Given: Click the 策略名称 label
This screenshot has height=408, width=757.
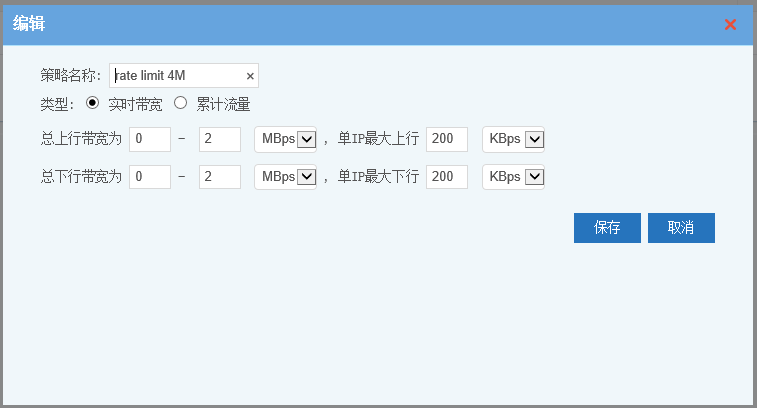Looking at the screenshot, I should coord(70,76).
